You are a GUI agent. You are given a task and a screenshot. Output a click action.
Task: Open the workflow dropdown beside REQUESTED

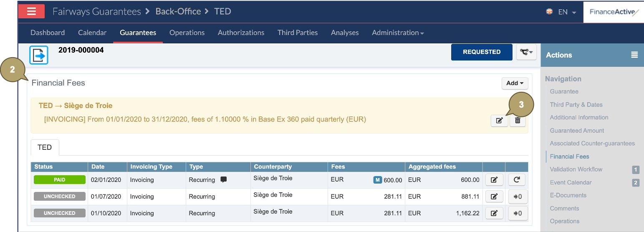526,52
